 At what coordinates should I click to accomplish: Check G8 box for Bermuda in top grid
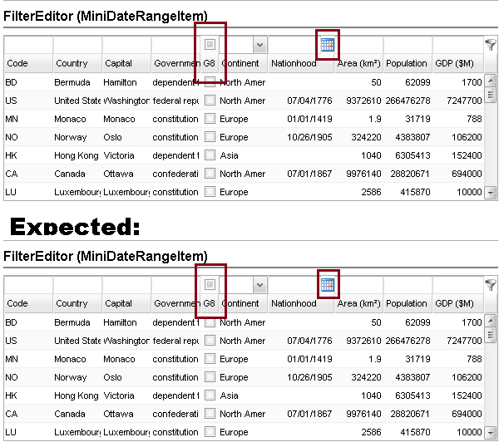point(210,82)
